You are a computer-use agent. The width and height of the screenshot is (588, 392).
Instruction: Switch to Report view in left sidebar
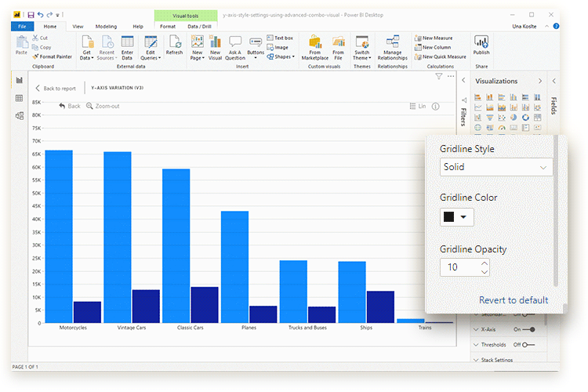coord(19,80)
